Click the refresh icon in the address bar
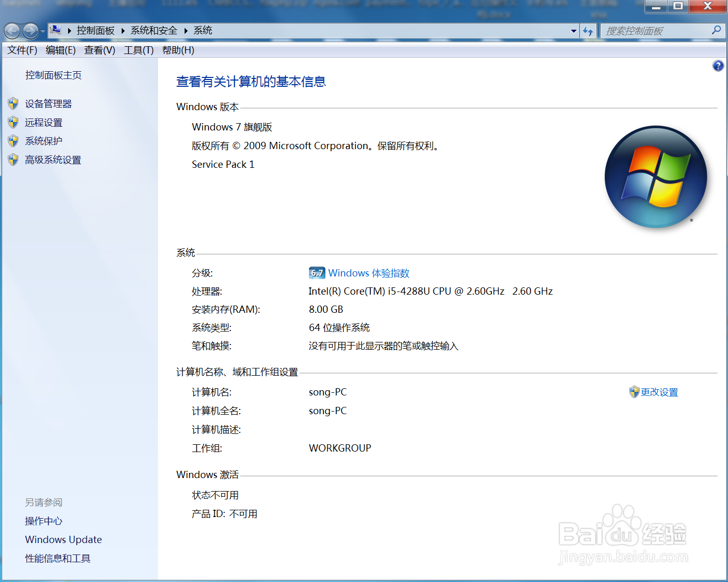Viewport: 728px width, 582px height. pos(588,31)
